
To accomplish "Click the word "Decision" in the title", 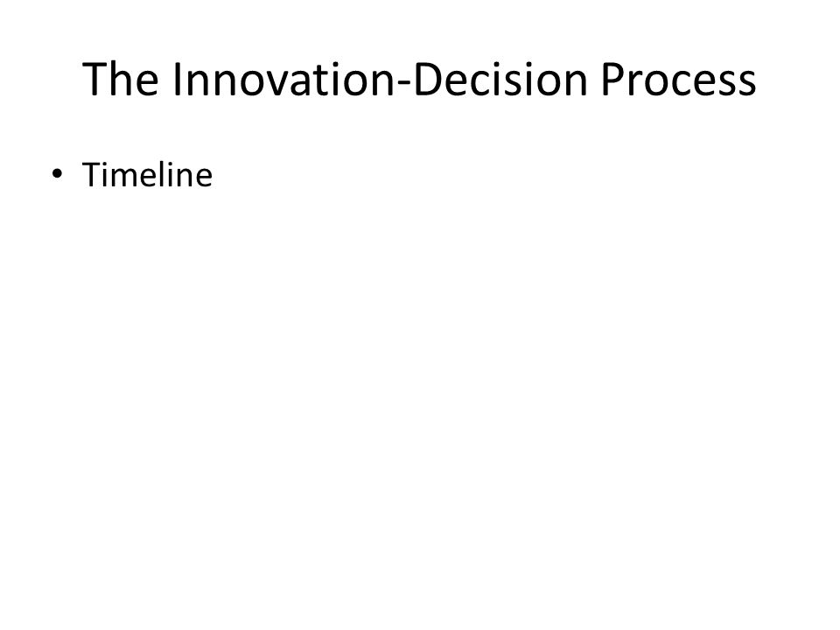I will coord(500,78).
